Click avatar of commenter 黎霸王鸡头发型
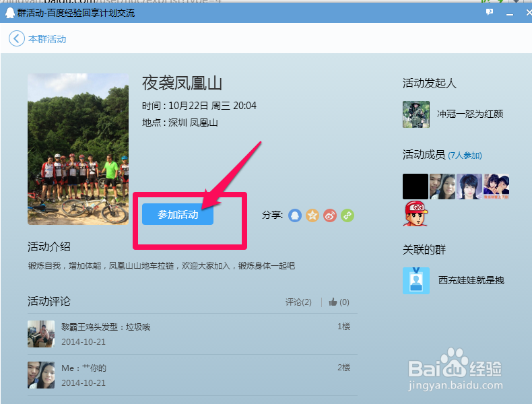Image resolution: width=532 pixels, height=404 pixels. click(41, 334)
